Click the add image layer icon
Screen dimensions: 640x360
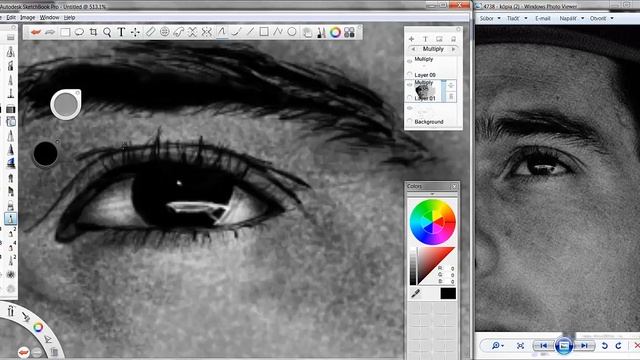[x=439, y=39]
